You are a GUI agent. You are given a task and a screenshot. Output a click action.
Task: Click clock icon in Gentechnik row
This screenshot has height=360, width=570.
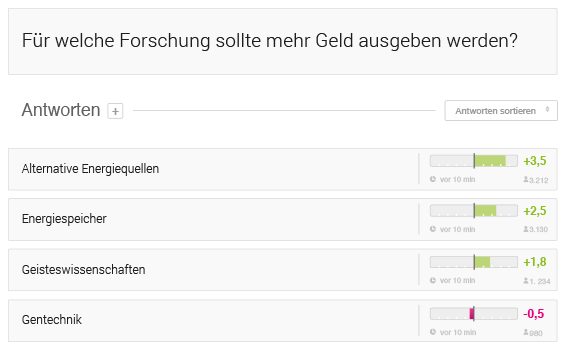coord(433,332)
